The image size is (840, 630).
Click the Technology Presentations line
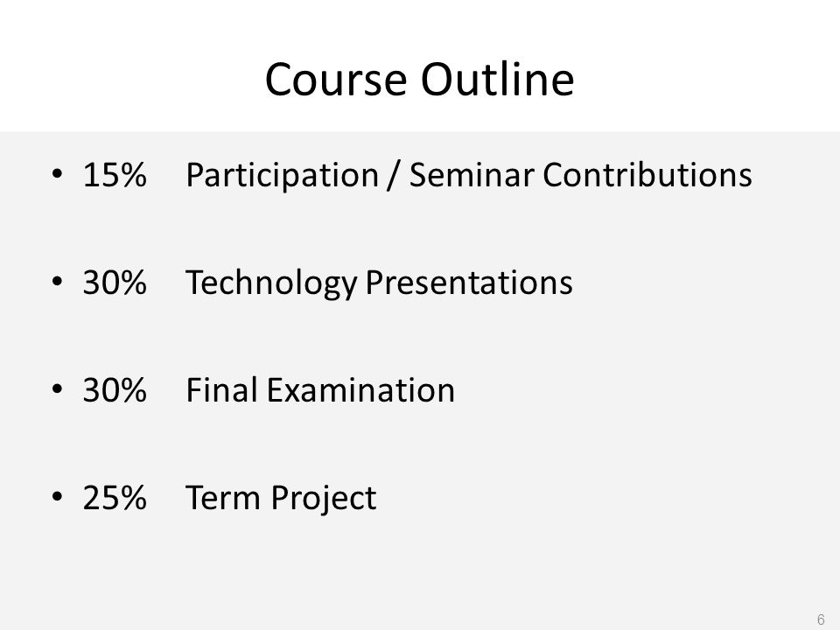click(x=379, y=283)
